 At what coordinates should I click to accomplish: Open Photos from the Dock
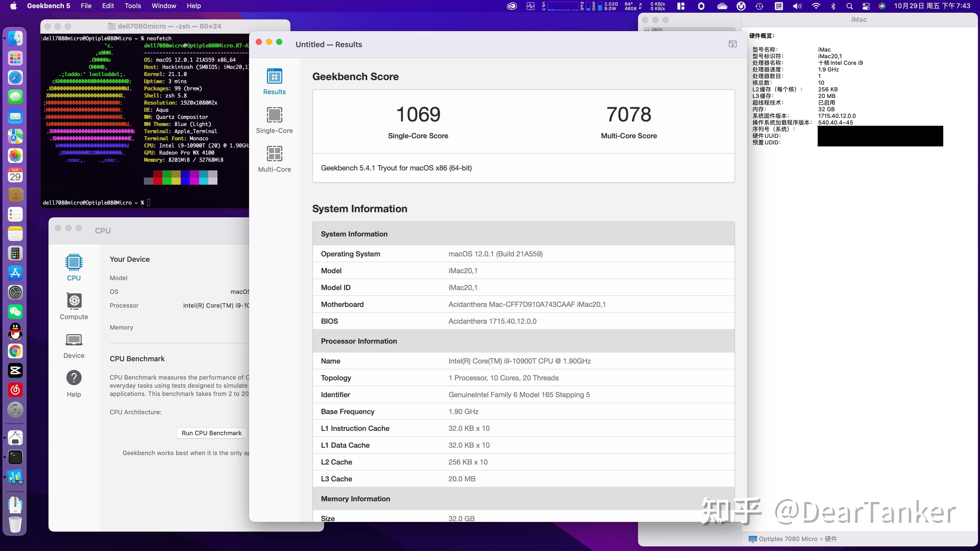(x=15, y=156)
